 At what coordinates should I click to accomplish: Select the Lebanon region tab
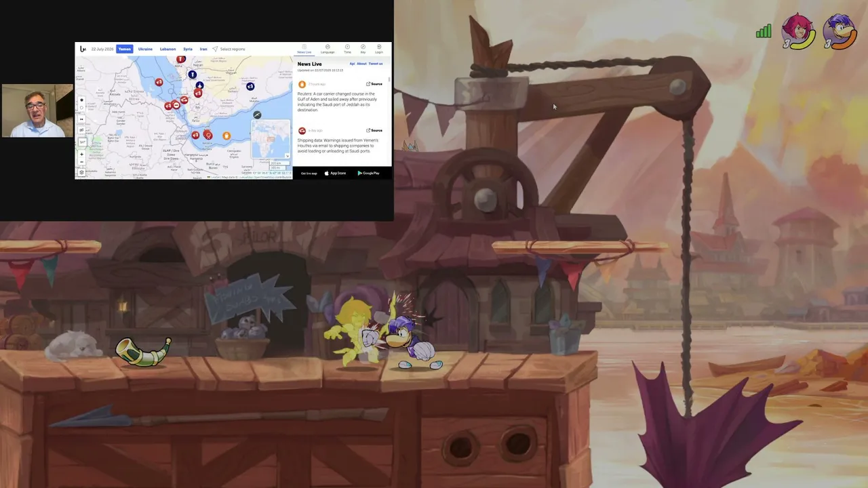click(167, 49)
